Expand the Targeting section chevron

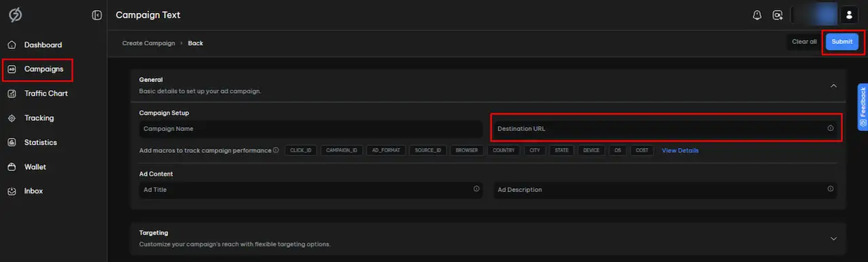coord(833,238)
